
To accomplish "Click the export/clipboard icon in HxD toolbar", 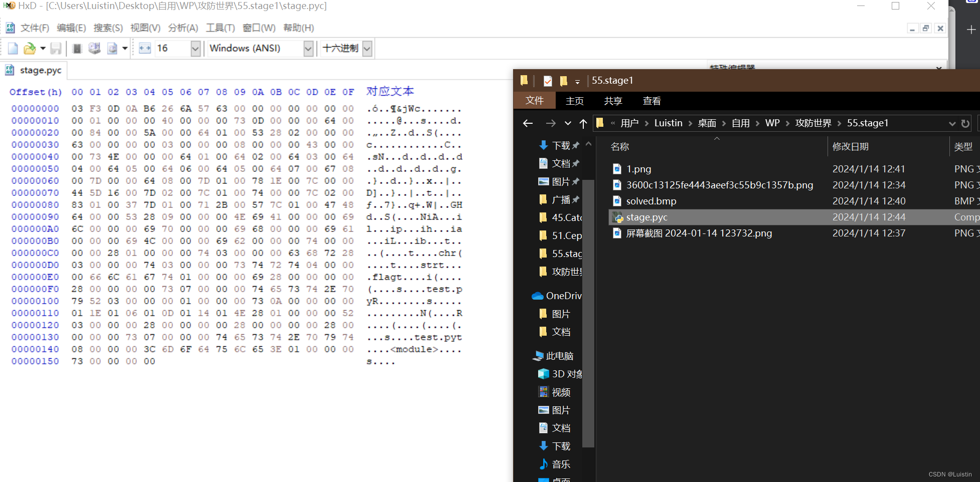I will click(111, 48).
